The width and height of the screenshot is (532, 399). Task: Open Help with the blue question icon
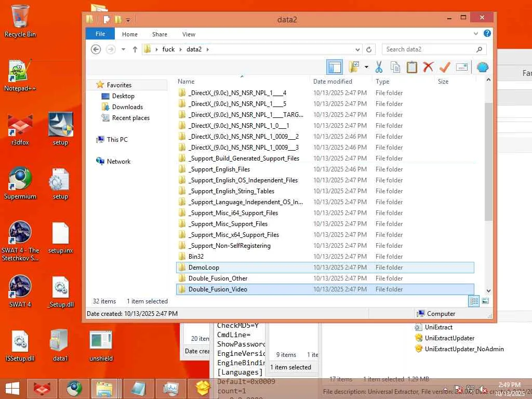point(487,33)
